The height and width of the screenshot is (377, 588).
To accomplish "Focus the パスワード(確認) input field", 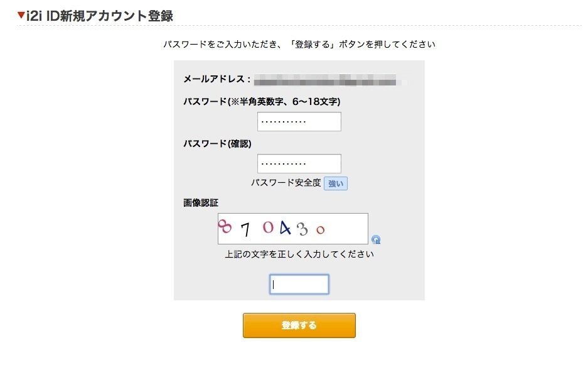I will (299, 163).
